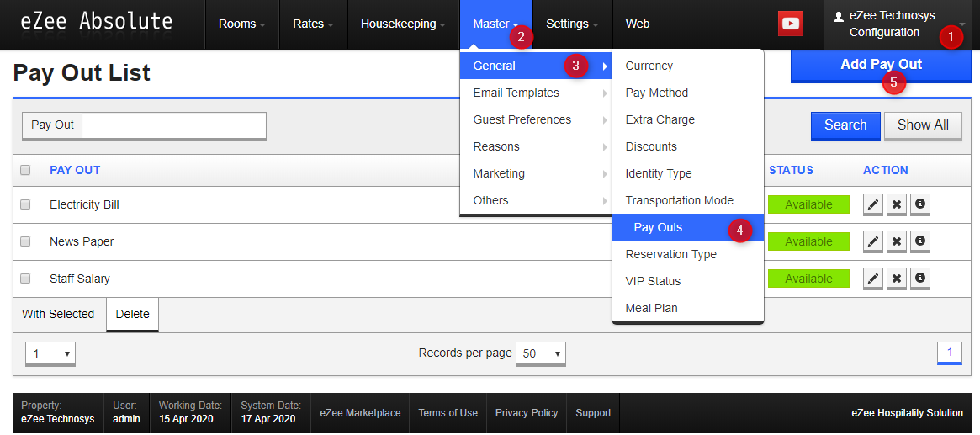Focus the Pay Out search field
This screenshot has width=980, height=435.
174,125
